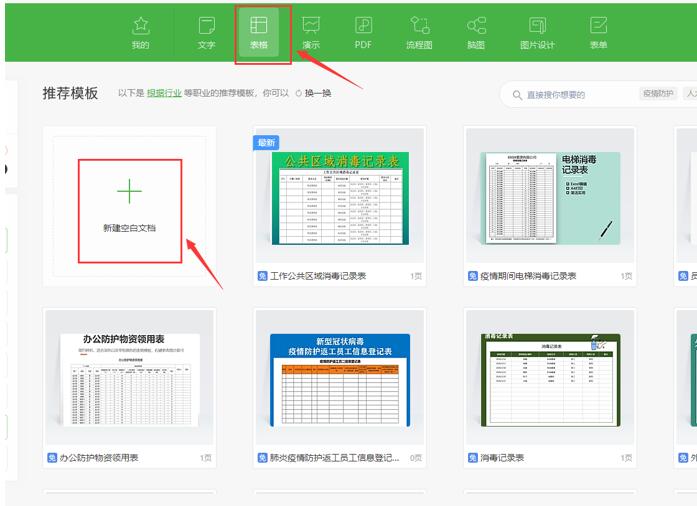The height and width of the screenshot is (506, 697).
Task: Select the 疫情防护 search tag
Action: click(x=658, y=93)
